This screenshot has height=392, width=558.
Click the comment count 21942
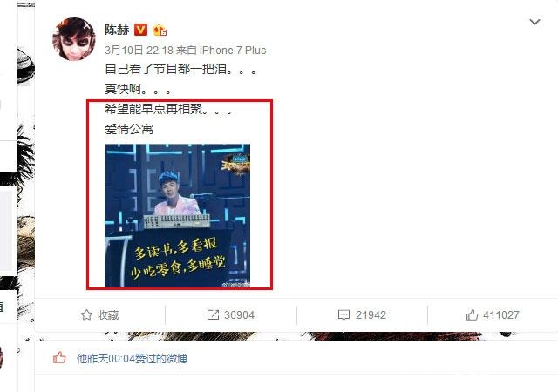click(x=371, y=315)
